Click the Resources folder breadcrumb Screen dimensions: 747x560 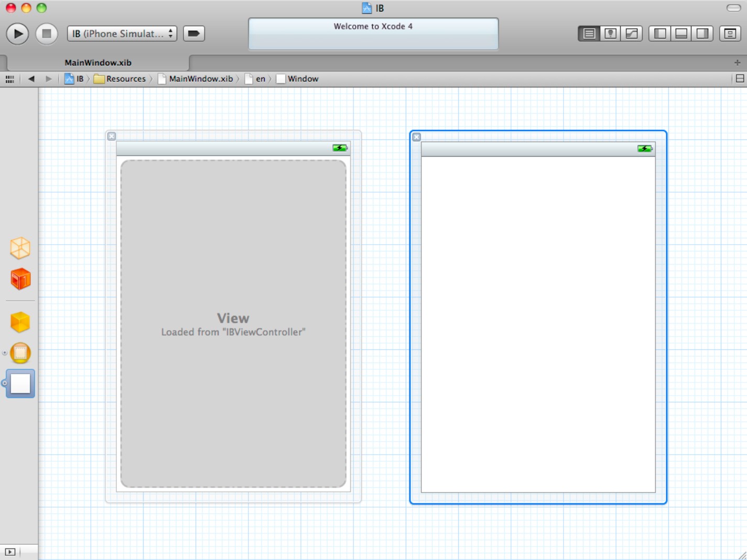120,79
